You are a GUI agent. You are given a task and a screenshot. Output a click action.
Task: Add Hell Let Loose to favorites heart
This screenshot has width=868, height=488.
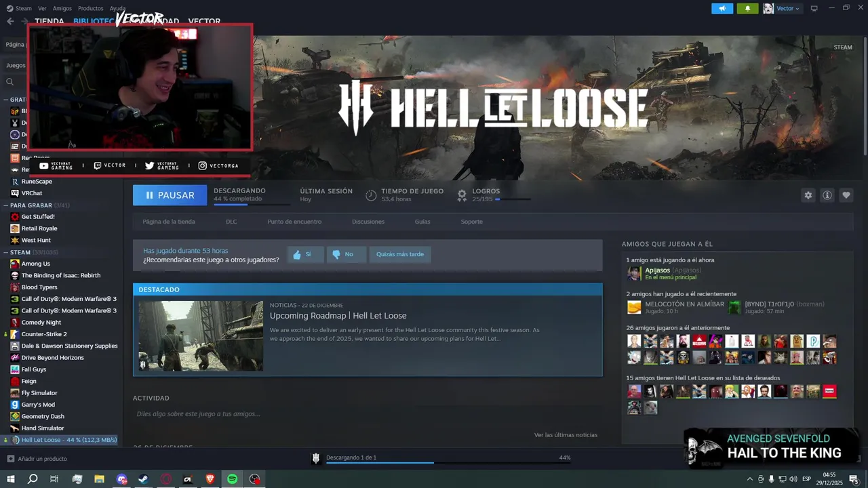(x=846, y=195)
